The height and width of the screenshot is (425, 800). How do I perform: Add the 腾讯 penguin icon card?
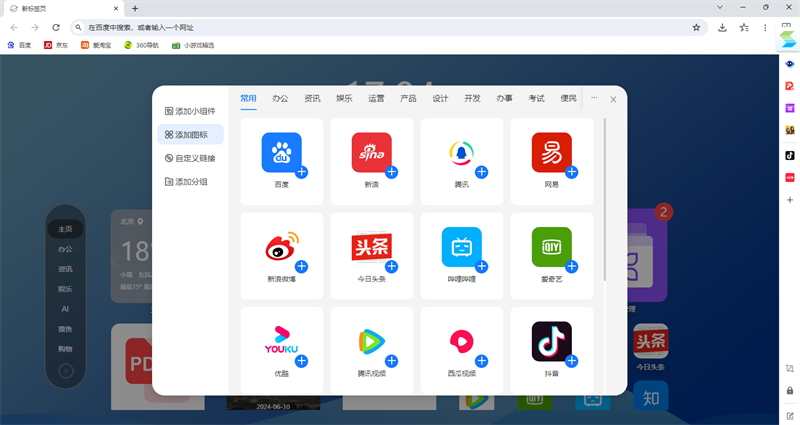pyautogui.click(x=482, y=172)
